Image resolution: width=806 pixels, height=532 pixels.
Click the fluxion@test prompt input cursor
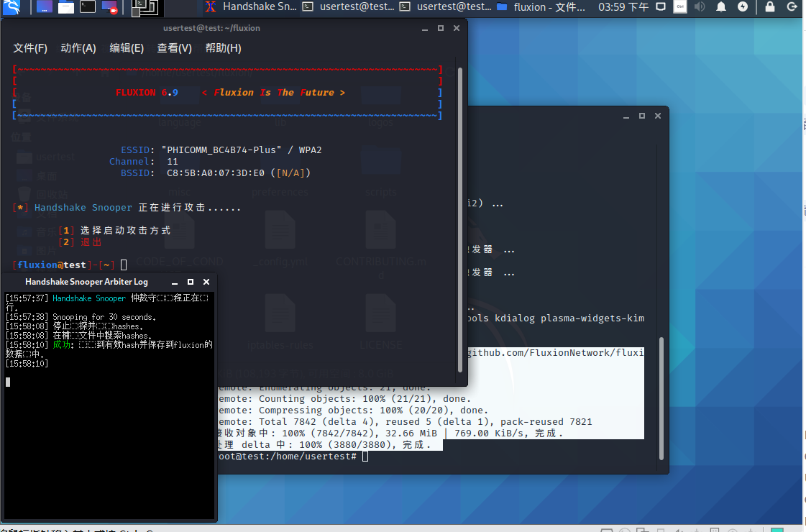124,265
